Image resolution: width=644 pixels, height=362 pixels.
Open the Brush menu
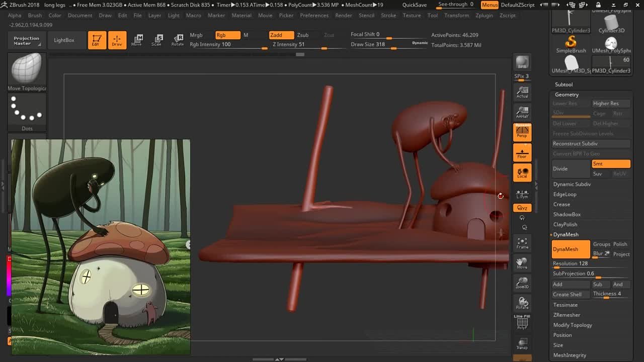[x=35, y=16]
